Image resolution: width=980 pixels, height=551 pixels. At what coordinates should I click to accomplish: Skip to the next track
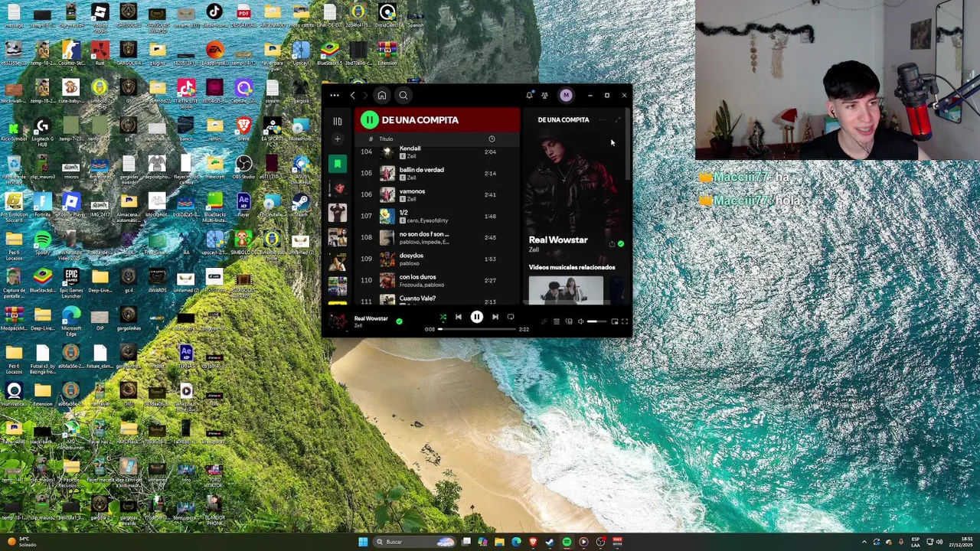495,317
